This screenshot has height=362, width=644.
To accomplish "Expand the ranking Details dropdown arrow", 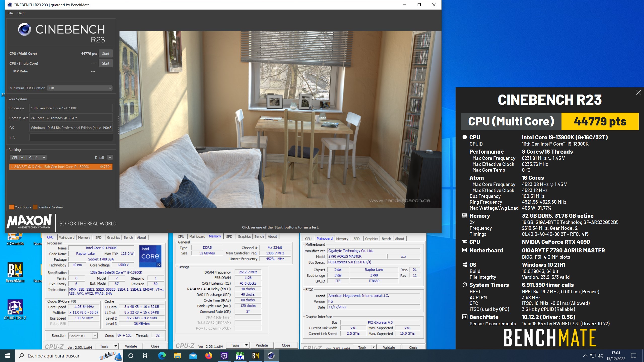I will click(x=110, y=158).
